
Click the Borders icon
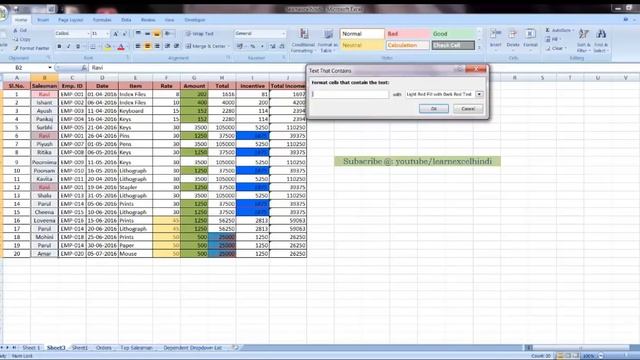point(93,47)
